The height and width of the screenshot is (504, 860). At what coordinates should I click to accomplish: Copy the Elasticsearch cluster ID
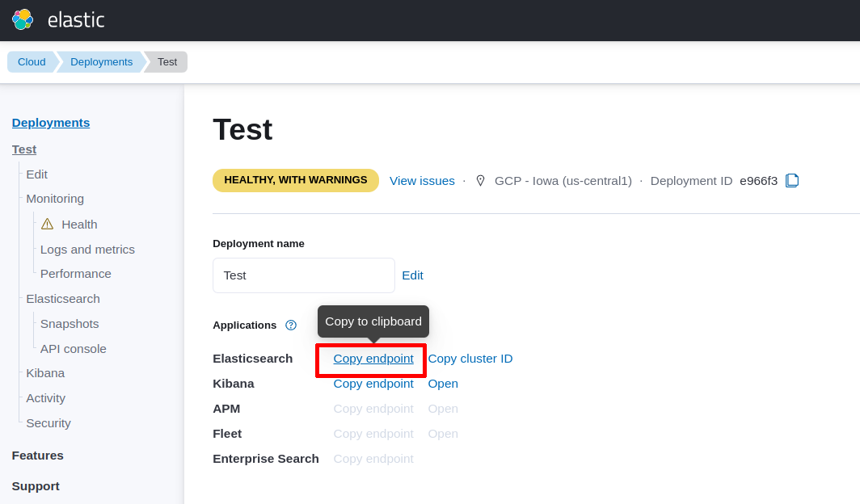pos(470,358)
